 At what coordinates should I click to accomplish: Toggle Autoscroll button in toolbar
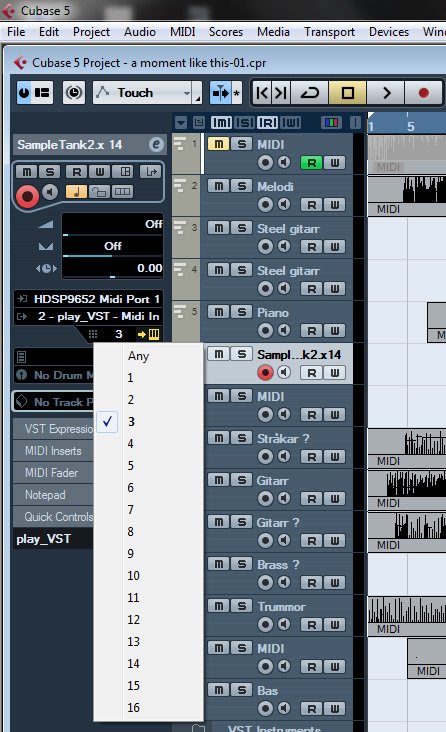[220, 92]
